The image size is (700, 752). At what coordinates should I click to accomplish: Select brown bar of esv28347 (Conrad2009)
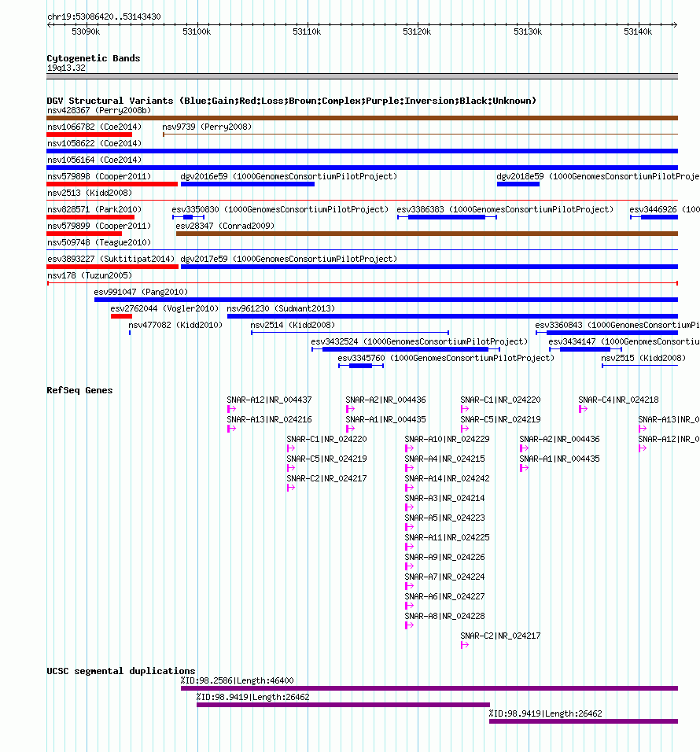pyautogui.click(x=427, y=234)
